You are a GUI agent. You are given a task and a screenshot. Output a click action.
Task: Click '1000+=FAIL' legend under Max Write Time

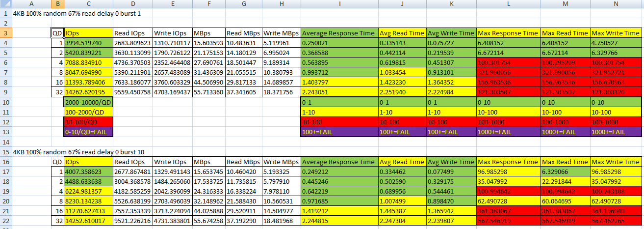615,132
